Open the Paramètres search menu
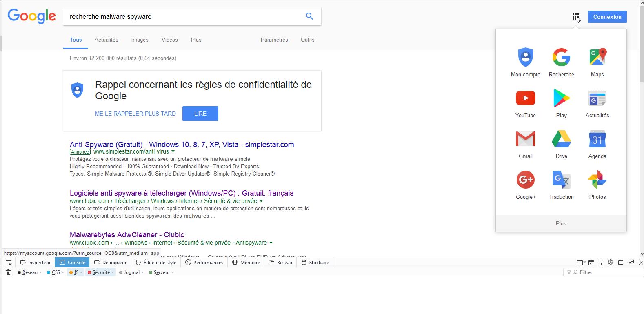The height and width of the screenshot is (314, 644). (x=274, y=40)
